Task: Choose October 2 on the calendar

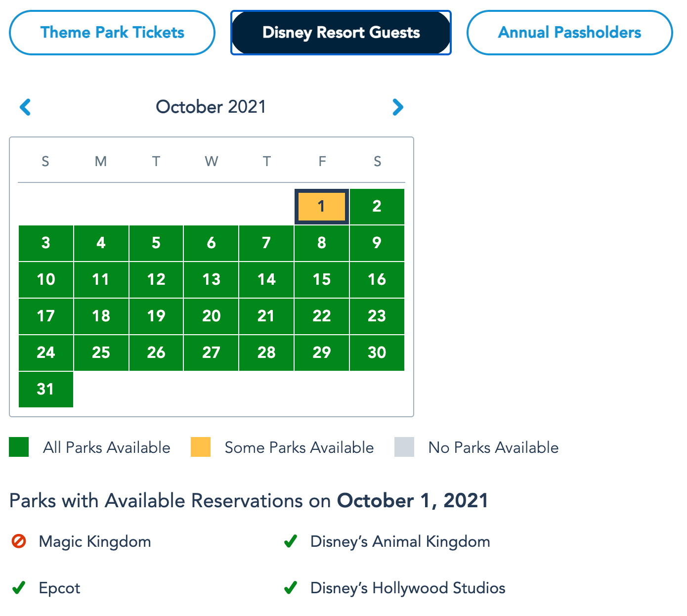Action: [377, 206]
